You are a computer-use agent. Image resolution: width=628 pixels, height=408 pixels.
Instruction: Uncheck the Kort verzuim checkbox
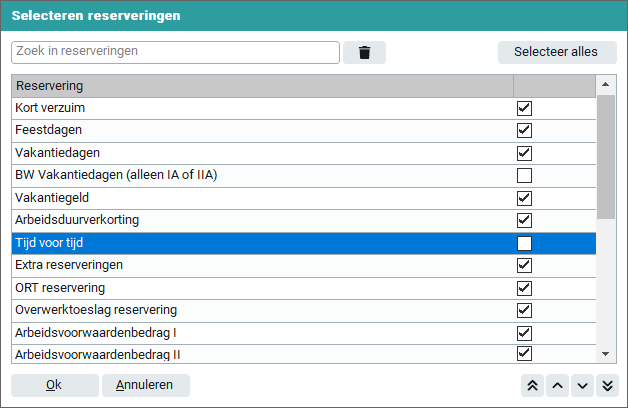click(x=524, y=108)
